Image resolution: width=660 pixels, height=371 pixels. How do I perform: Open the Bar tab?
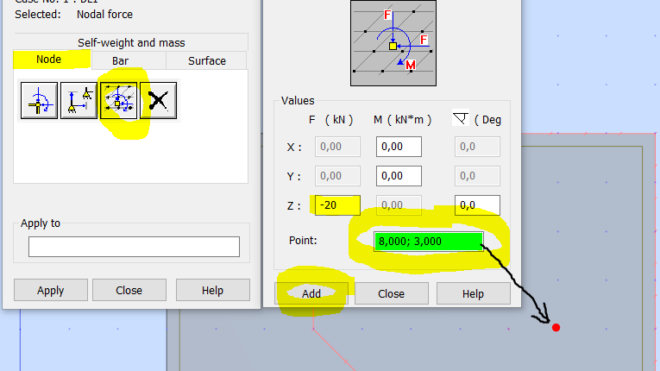click(x=120, y=61)
